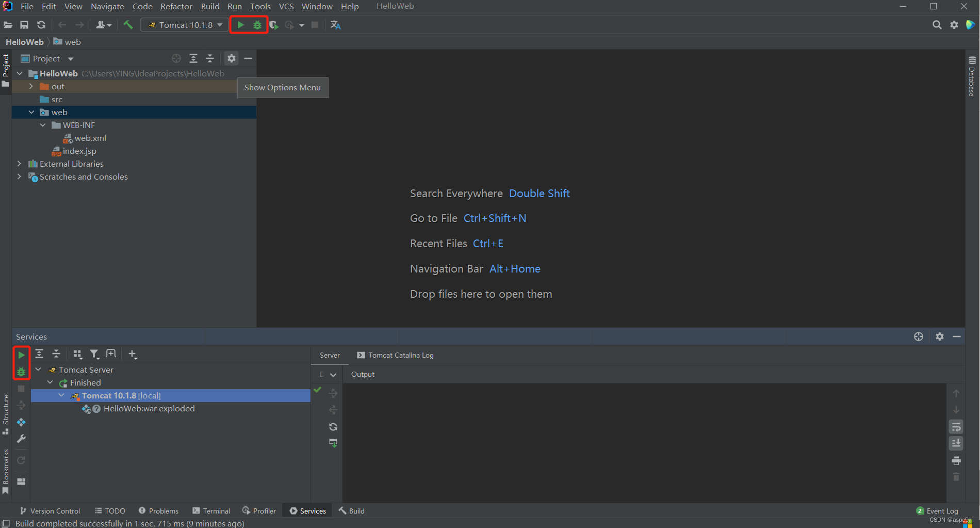Switch to Tomcat Catalina Log tab

click(x=395, y=355)
